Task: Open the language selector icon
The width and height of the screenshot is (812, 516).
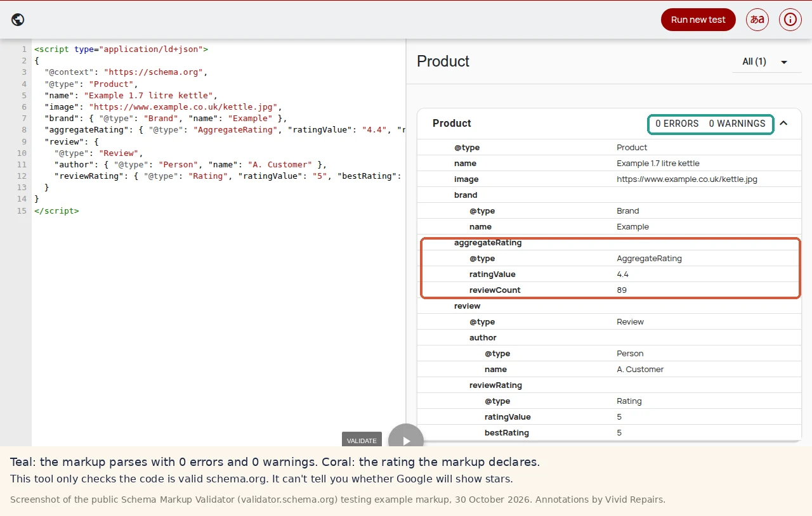Action: click(x=757, y=20)
